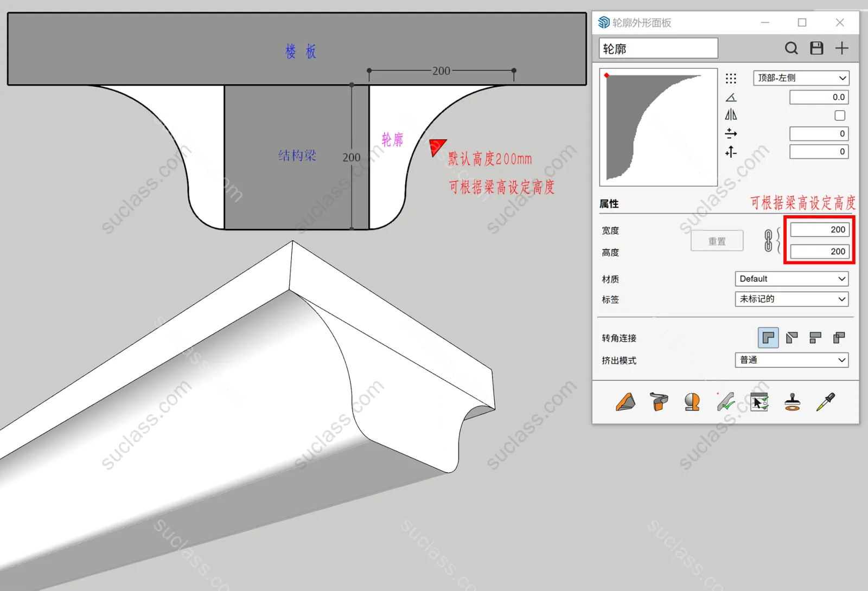Screen dimensions: 868x591
Task: Click the profile shape preview thumbnail
Action: (x=658, y=127)
